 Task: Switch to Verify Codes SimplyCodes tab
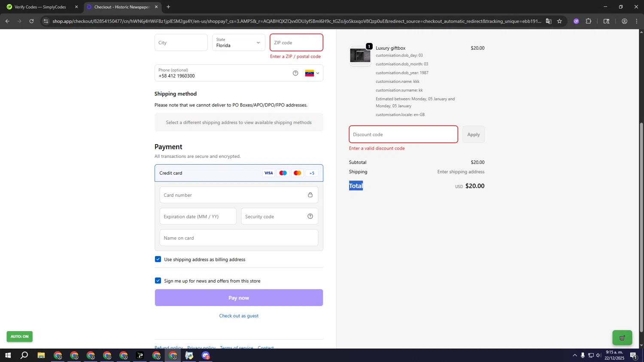click(x=40, y=7)
